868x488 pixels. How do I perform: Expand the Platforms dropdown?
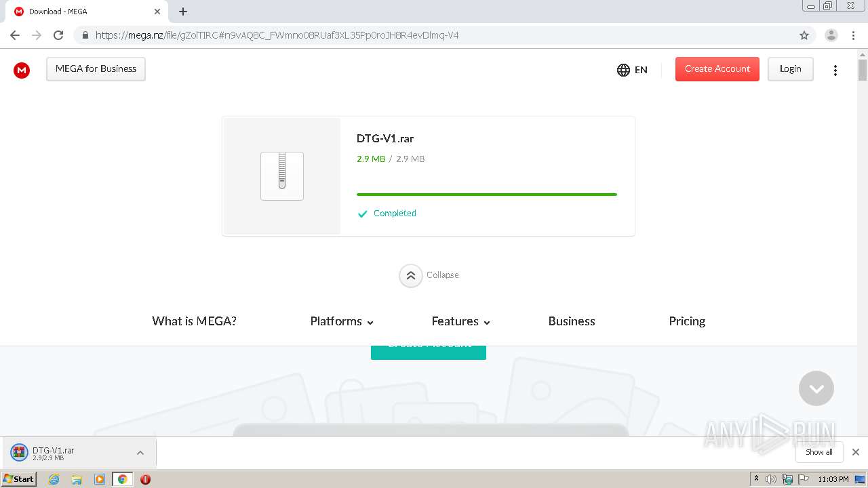point(342,321)
